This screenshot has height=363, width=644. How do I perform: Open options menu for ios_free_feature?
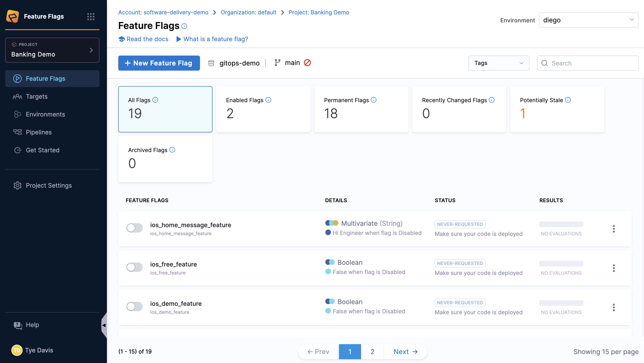pyautogui.click(x=614, y=268)
